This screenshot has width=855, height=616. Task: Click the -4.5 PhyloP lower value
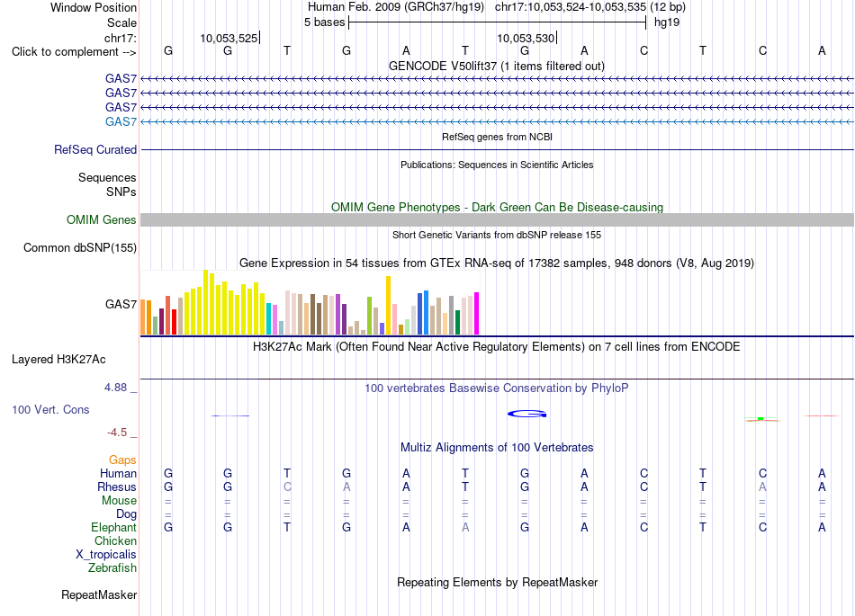tap(117, 433)
